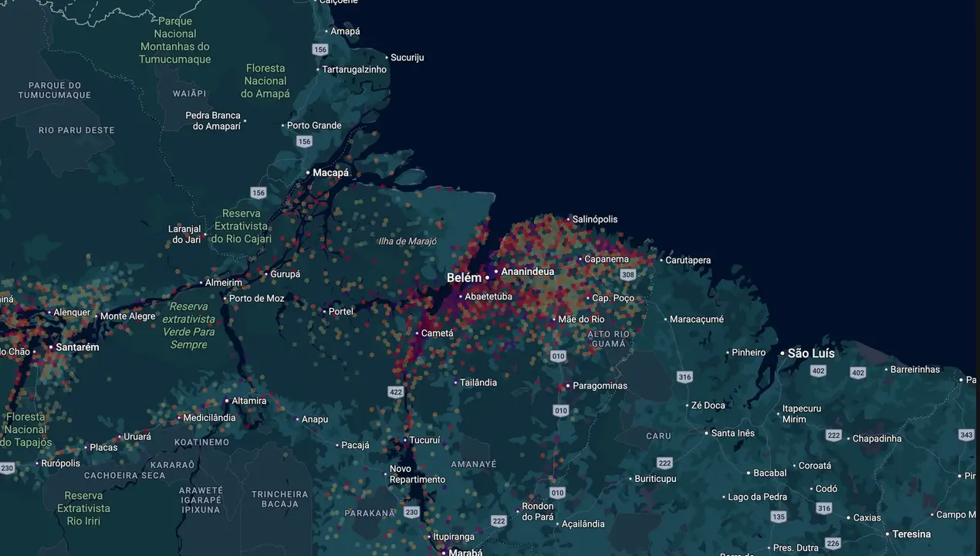Click the 308 highway shield near Capanema

pos(628,275)
